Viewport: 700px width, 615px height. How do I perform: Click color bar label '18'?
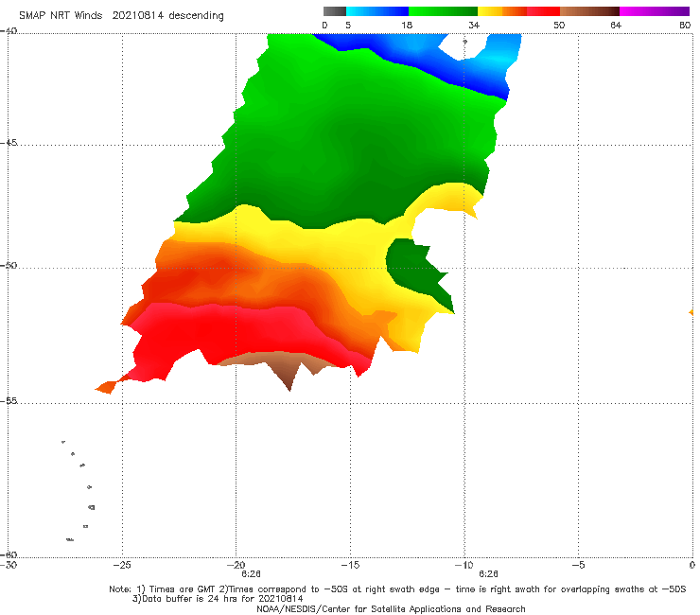[407, 25]
